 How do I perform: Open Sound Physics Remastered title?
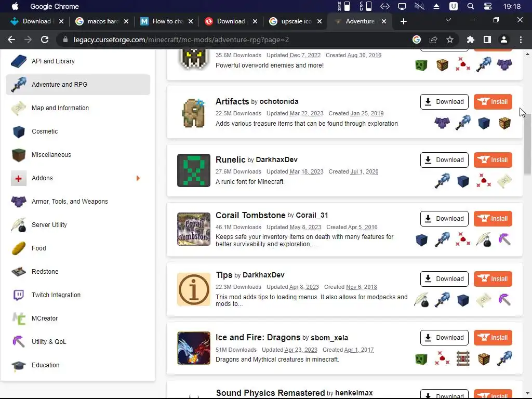tap(270, 393)
